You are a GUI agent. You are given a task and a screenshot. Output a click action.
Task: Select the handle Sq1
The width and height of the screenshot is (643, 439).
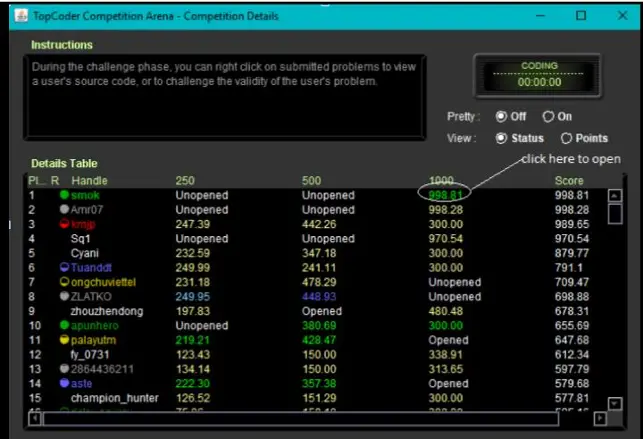pos(80,239)
